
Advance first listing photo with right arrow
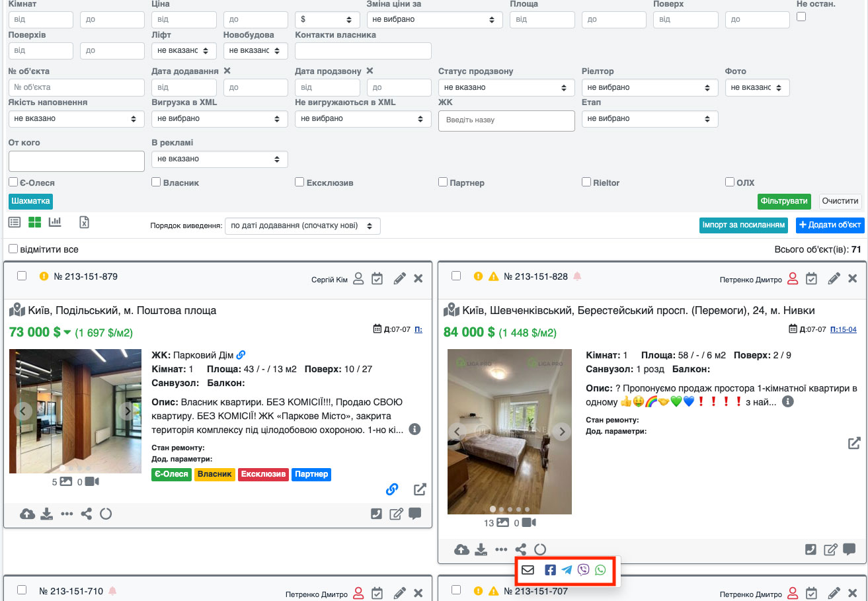pyautogui.click(x=127, y=411)
